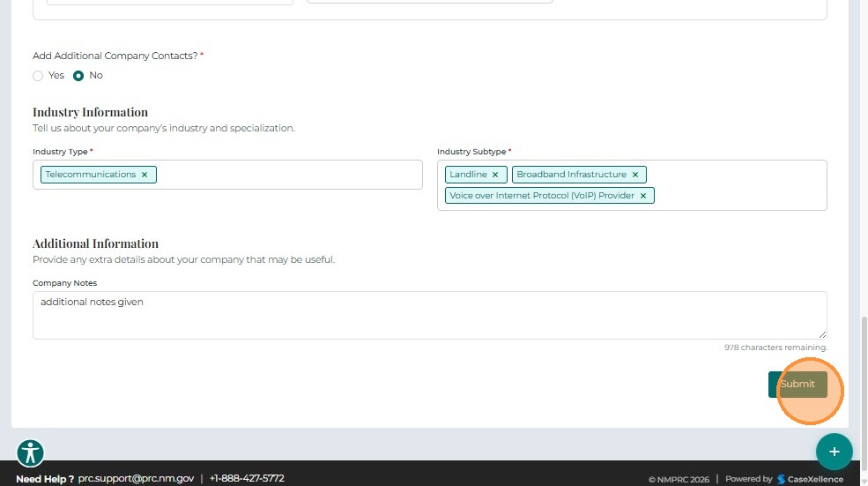Click the 978 characters remaining text
Screen dimensions: 868x486
pos(775,348)
